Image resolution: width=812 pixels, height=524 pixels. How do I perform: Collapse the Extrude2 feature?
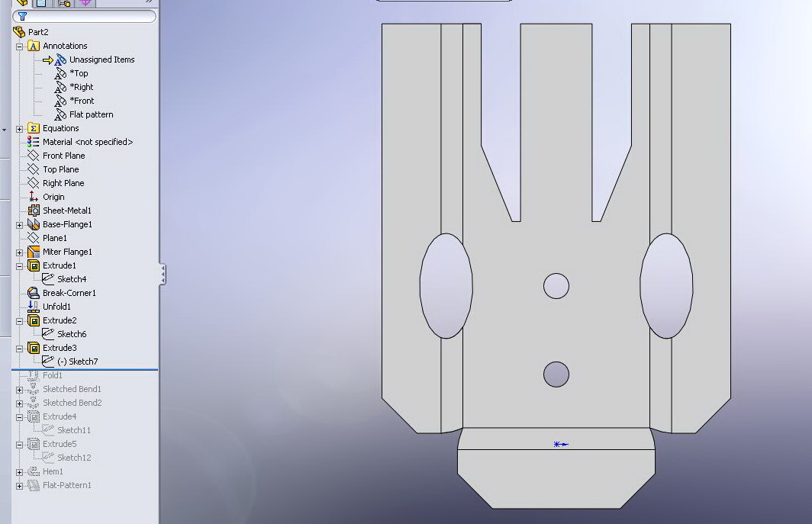pyautogui.click(x=20, y=321)
